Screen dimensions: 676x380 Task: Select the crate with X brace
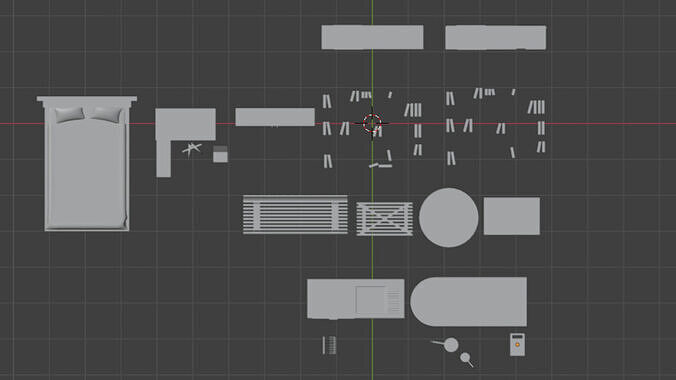385,219
